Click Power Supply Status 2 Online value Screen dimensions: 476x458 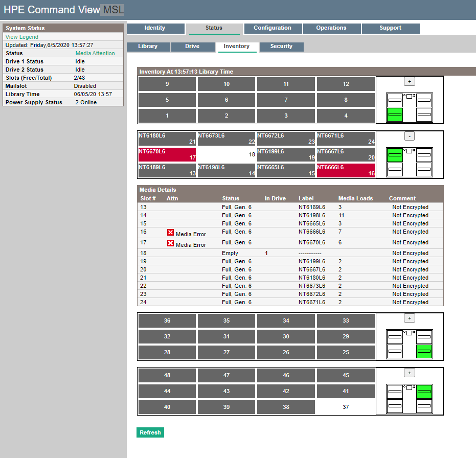tap(86, 102)
